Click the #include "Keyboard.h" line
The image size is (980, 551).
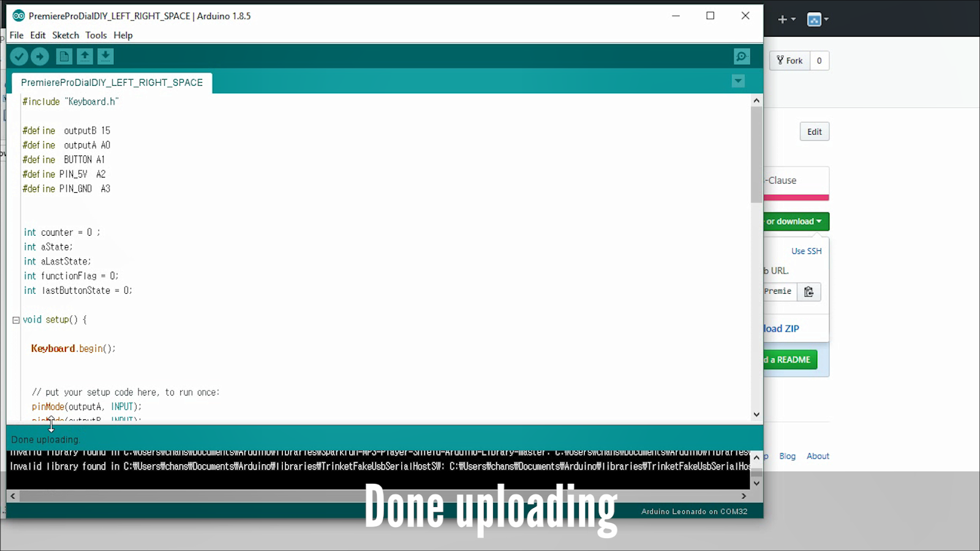coord(70,102)
